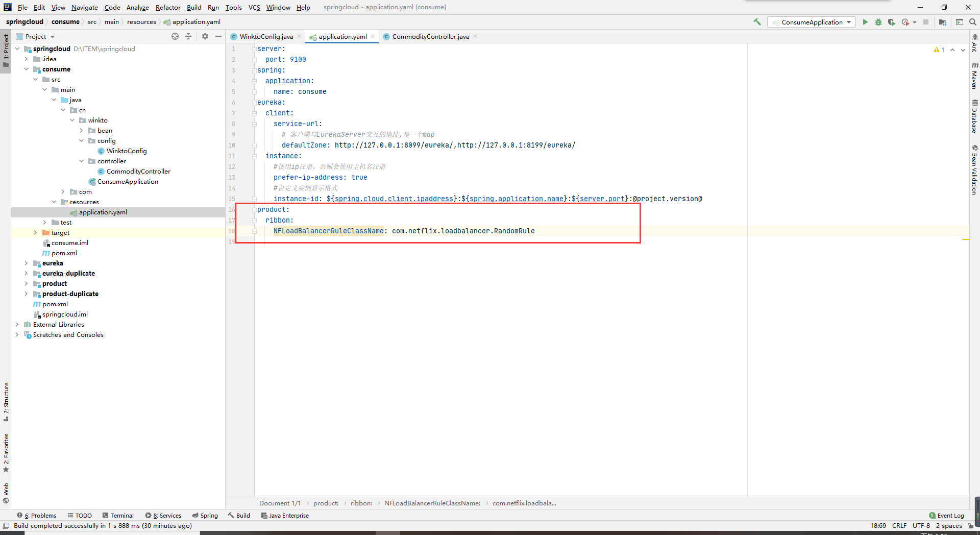Open the Database side panel
Screen dimensions: 980x535
[x=974, y=116]
